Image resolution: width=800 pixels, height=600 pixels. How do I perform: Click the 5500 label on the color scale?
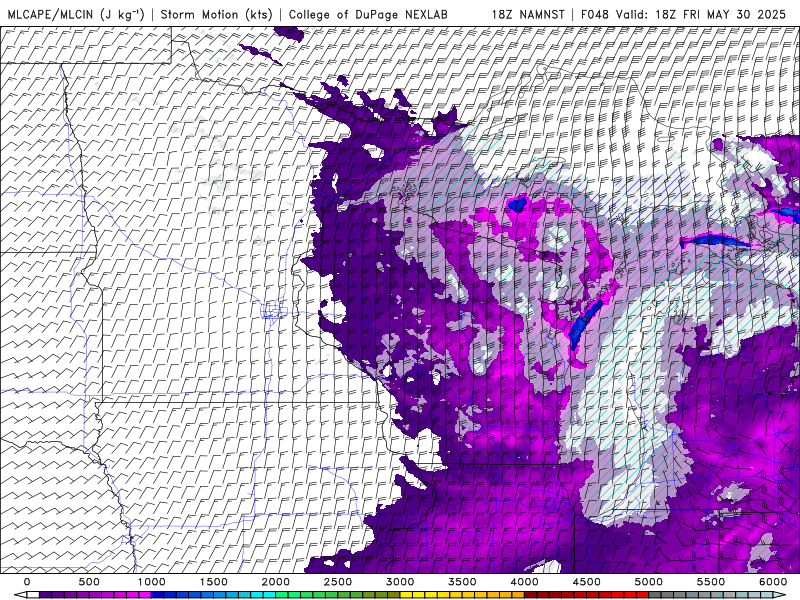[711, 582]
